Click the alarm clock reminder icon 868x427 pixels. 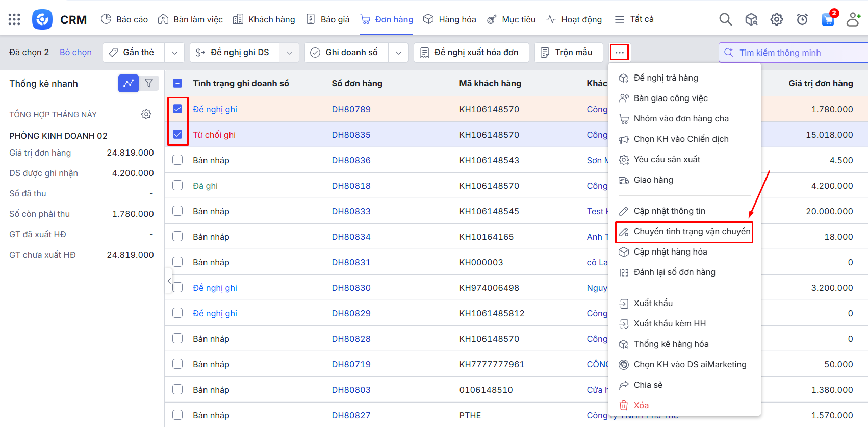point(802,19)
